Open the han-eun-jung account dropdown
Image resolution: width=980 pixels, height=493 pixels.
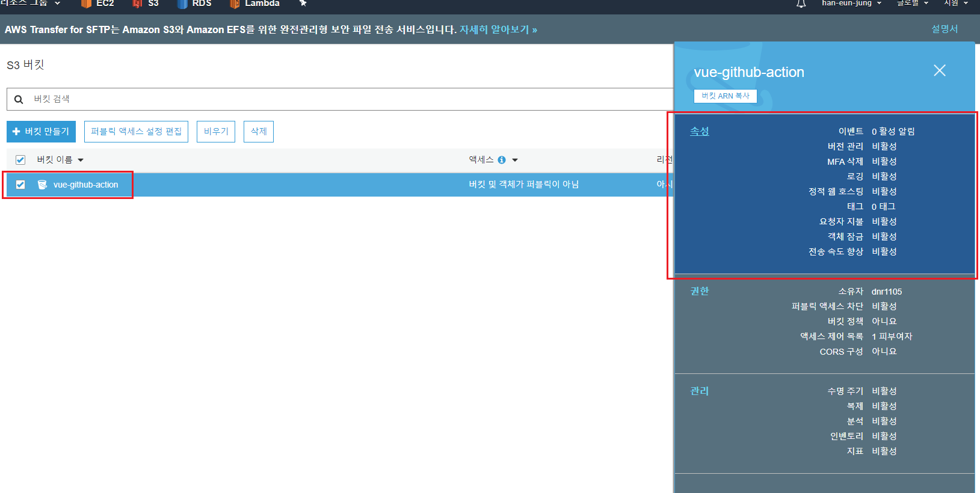click(851, 4)
